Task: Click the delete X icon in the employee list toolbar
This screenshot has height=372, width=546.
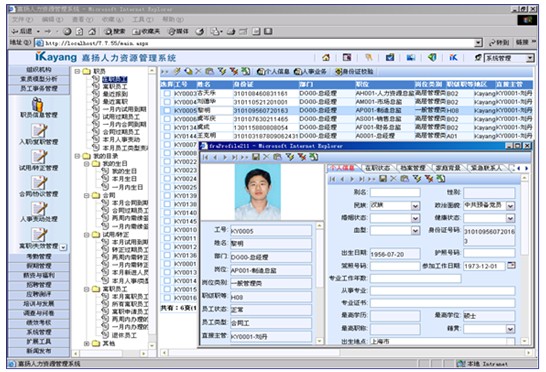Action: click(198, 71)
